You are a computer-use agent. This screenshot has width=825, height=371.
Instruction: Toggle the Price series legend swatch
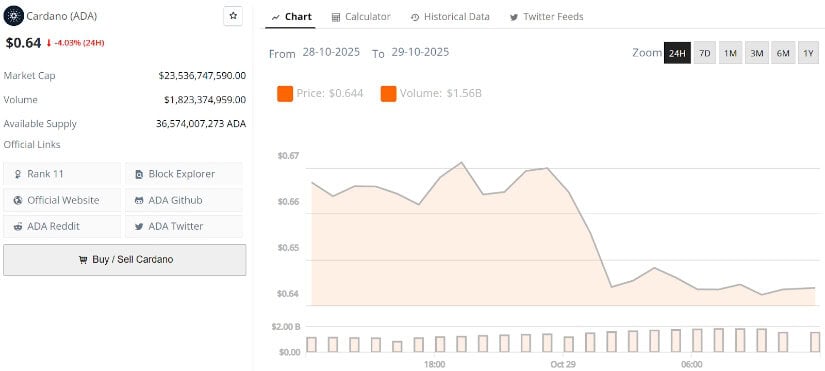tap(285, 94)
